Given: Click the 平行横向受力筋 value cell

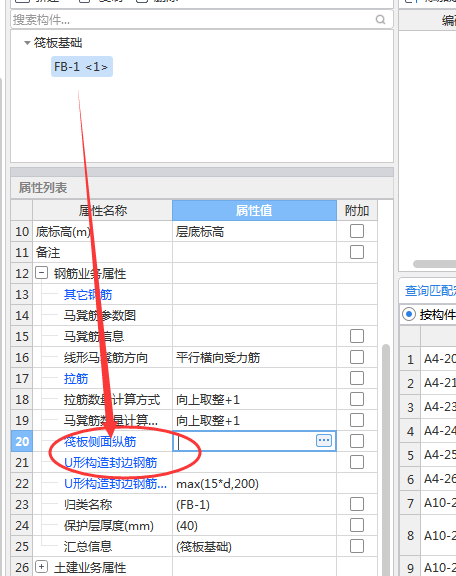Looking at the screenshot, I should 254,357.
